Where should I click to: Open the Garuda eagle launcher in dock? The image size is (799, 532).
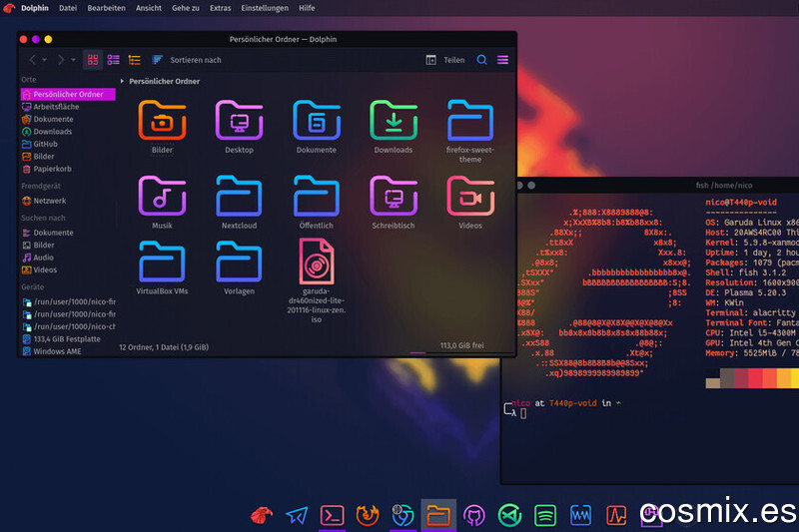coord(262,515)
